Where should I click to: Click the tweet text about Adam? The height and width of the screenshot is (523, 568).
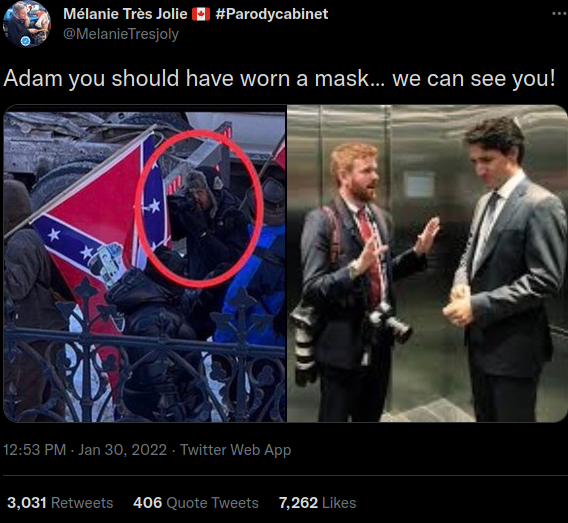[279, 78]
